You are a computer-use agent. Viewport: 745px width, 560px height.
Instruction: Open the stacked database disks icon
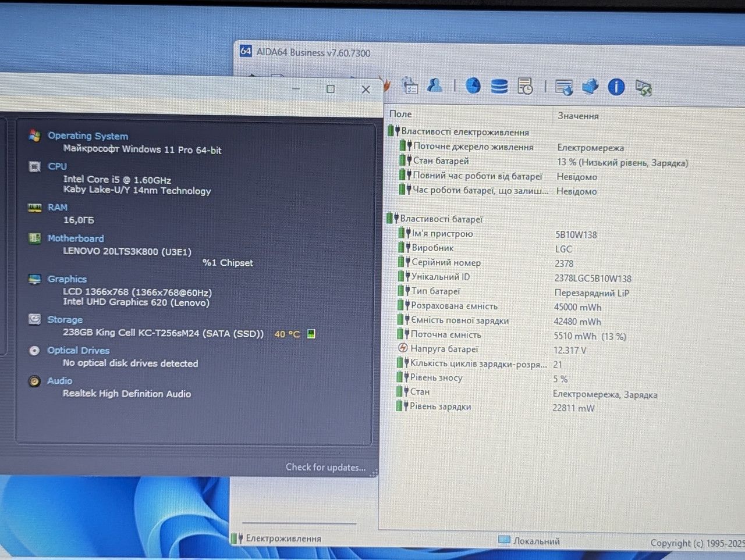click(499, 87)
